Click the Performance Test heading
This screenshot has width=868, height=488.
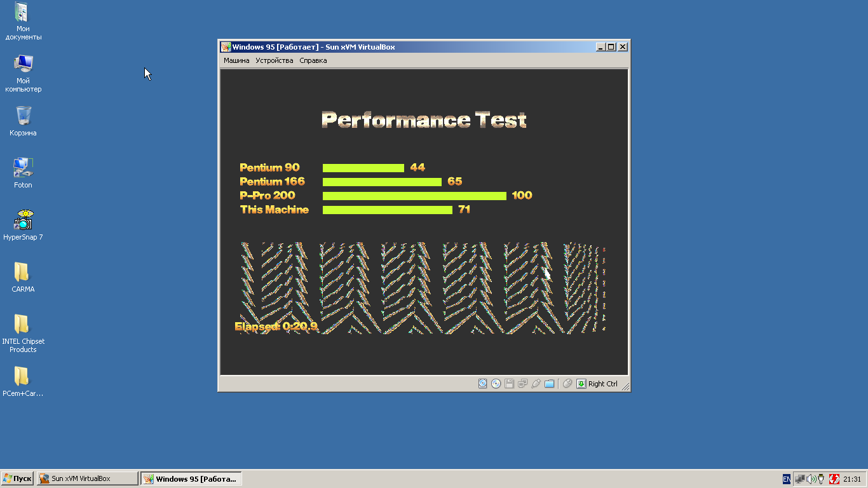(424, 119)
